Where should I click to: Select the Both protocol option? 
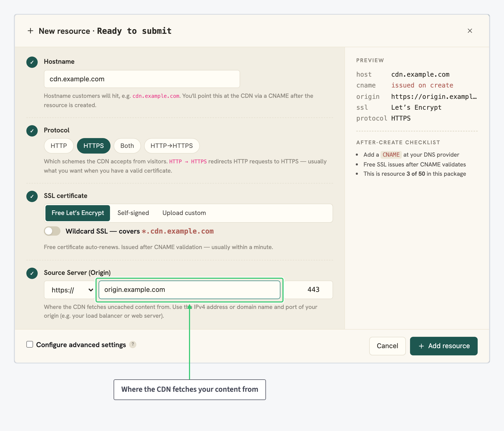(127, 146)
